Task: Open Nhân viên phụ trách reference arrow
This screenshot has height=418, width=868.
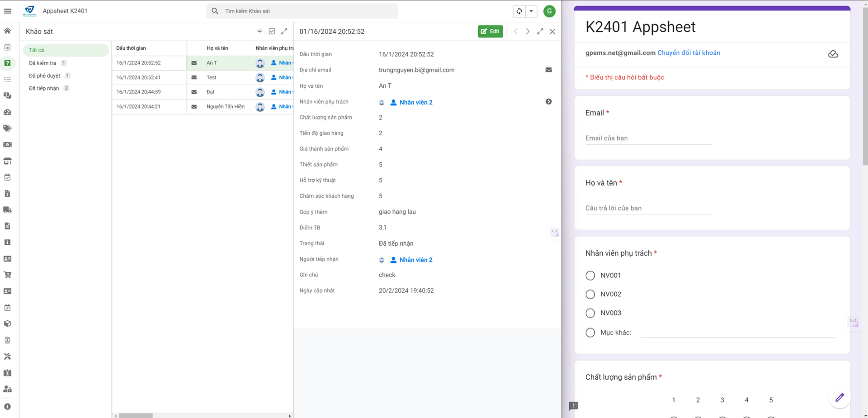Action: 548,102
